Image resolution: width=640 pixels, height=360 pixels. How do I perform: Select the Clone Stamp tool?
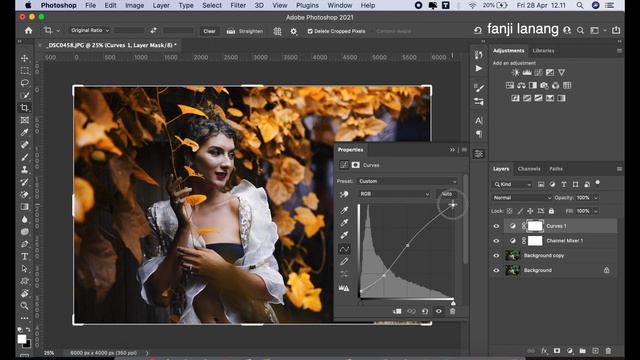(24, 169)
